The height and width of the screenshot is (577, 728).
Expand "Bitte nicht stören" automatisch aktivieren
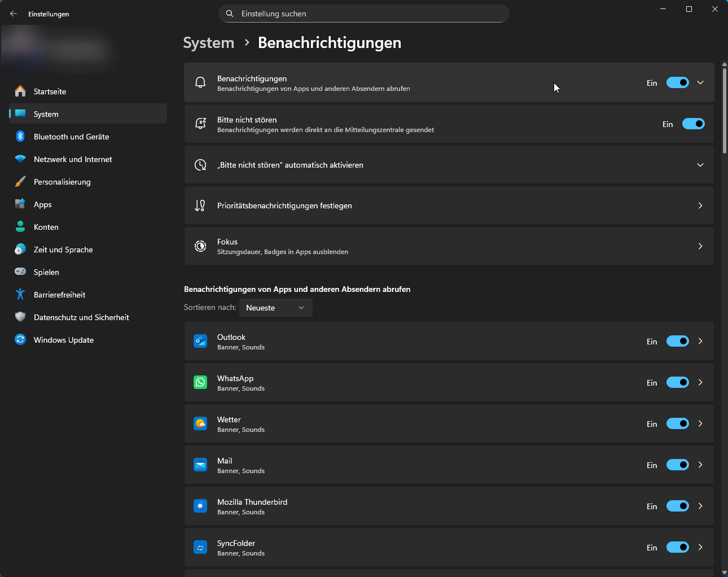coord(700,165)
